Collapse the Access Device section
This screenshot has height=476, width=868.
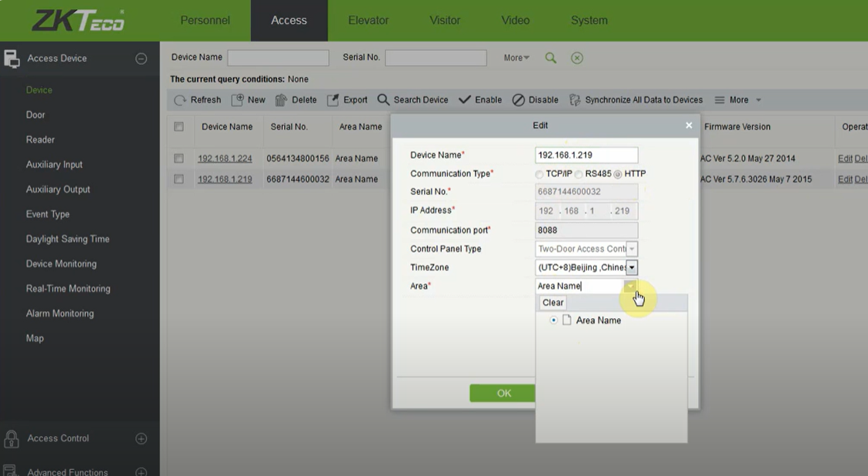(141, 59)
